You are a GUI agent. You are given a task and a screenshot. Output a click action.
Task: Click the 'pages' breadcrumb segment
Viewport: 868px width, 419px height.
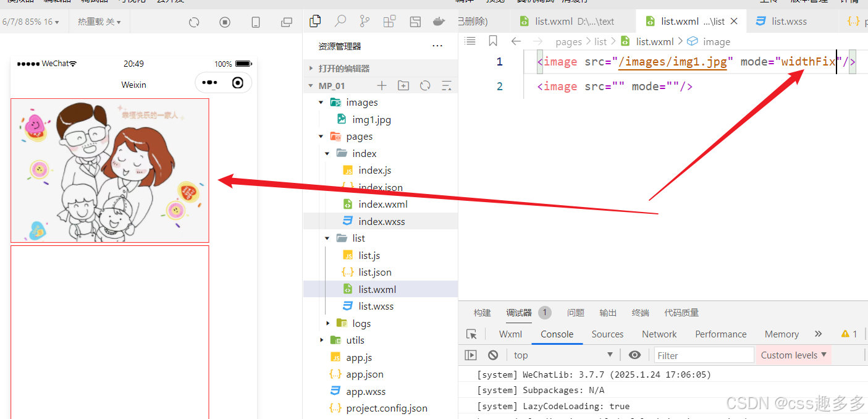click(568, 41)
